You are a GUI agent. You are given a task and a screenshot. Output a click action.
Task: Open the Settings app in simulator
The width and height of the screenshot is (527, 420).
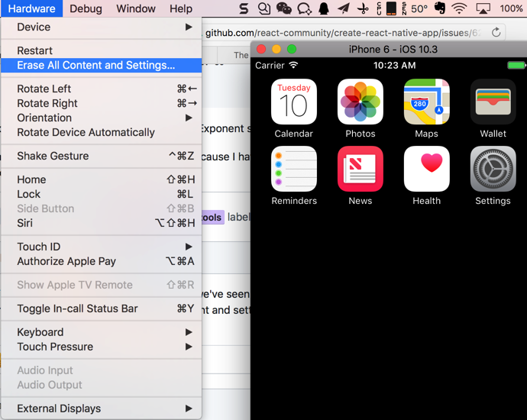(x=493, y=169)
